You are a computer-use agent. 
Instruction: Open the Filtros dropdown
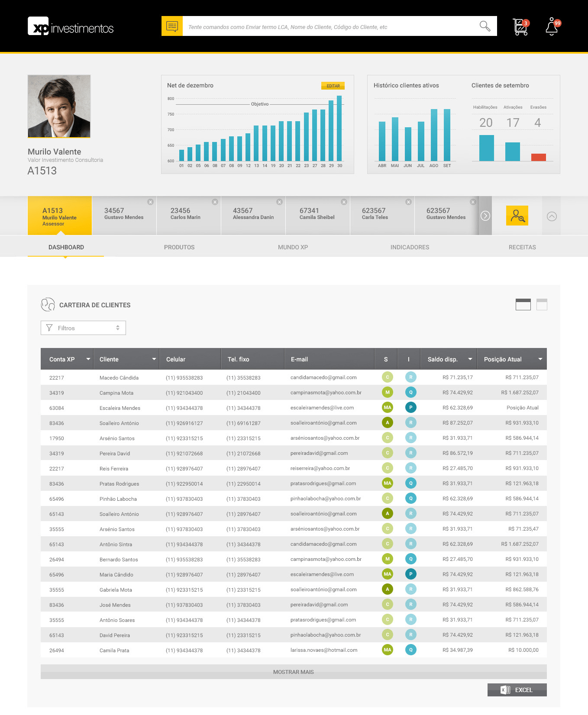tap(83, 328)
